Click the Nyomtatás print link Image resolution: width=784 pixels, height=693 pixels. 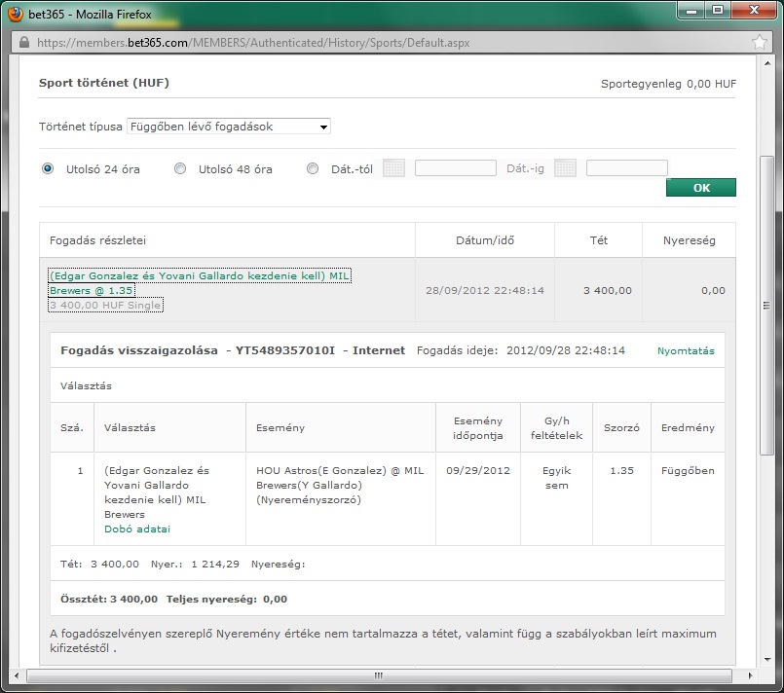[x=686, y=350]
